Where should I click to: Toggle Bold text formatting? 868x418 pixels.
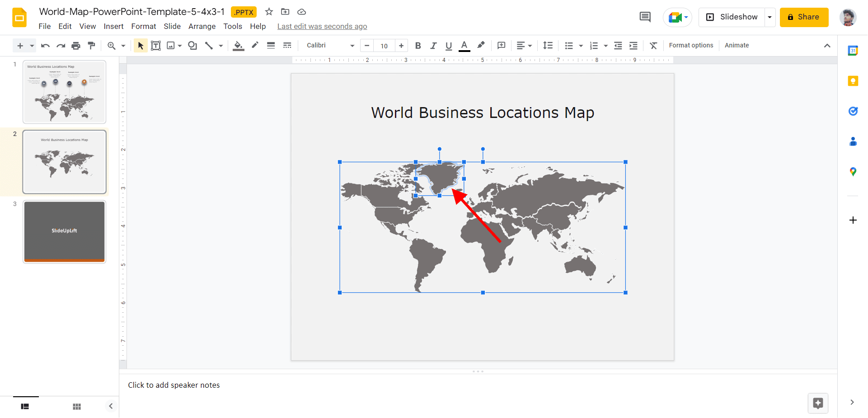click(x=418, y=46)
